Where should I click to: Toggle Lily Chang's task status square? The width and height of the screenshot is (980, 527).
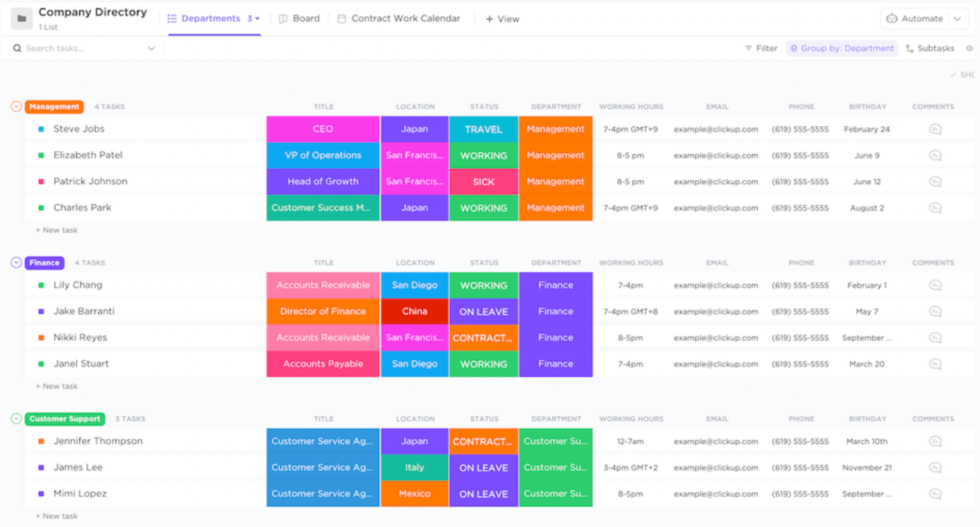point(41,285)
